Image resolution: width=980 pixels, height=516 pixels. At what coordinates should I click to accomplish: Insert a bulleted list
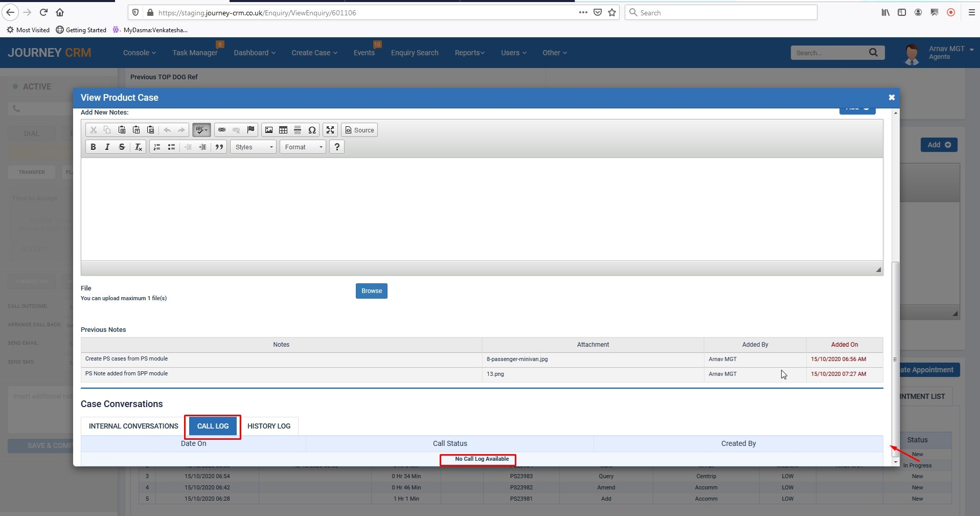(x=171, y=147)
